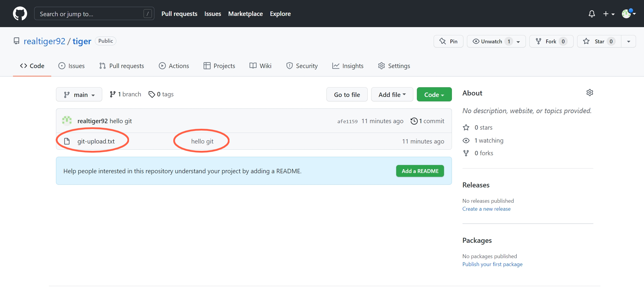Expand the star lists dropdown arrow
Screen dimensions: 644x287
629,41
